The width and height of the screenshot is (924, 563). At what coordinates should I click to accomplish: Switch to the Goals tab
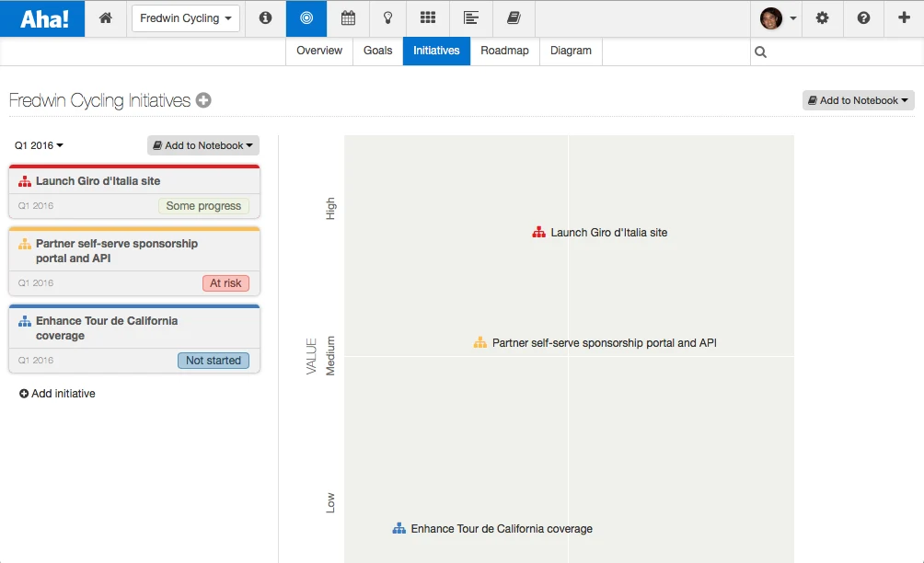pos(377,51)
